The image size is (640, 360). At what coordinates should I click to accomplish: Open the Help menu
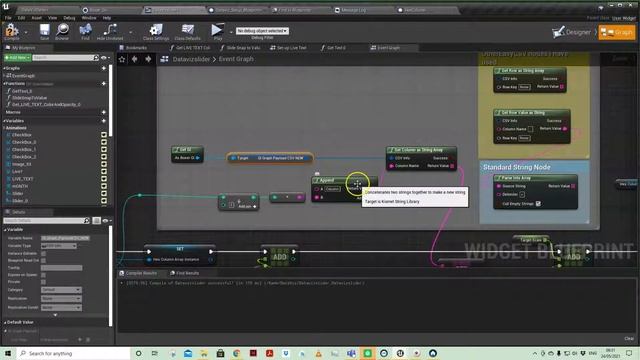pos(107,18)
